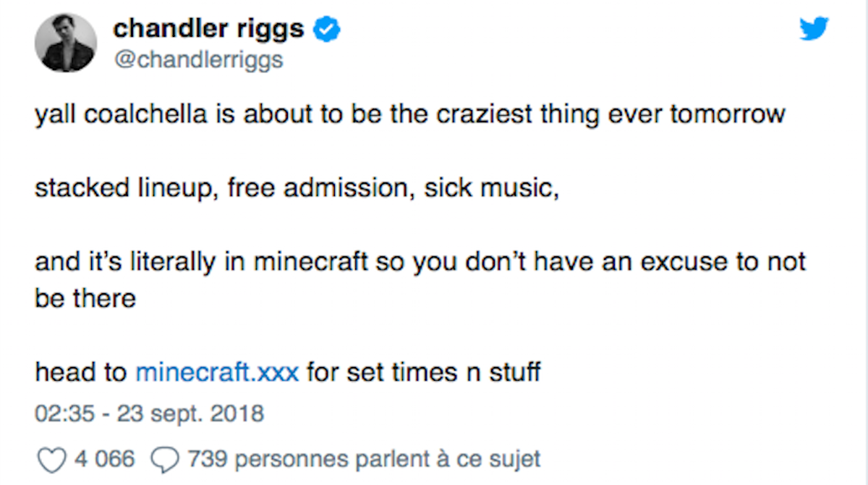Open chandler riggs profile avatar
This screenshot has width=868, height=485.
66,42
